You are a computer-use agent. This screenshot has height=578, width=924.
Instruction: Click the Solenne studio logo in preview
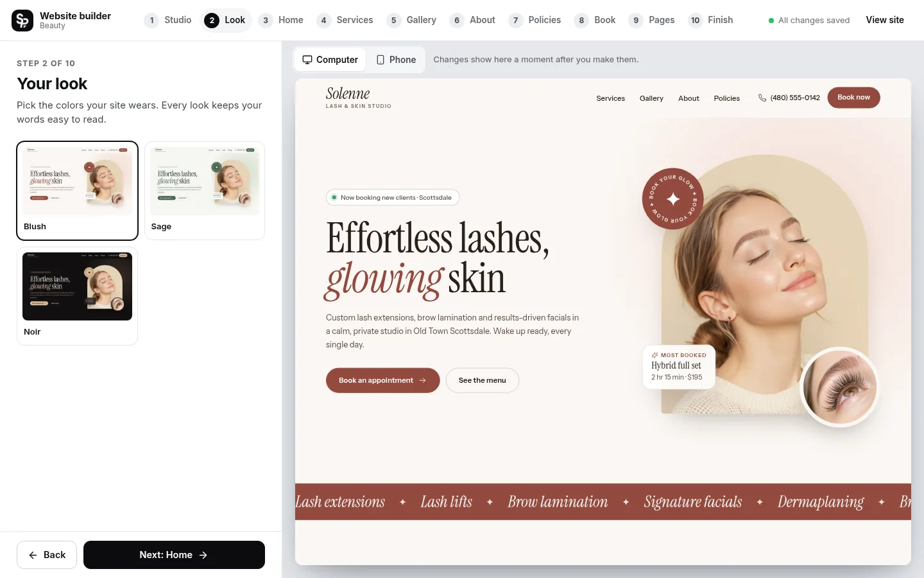click(358, 97)
